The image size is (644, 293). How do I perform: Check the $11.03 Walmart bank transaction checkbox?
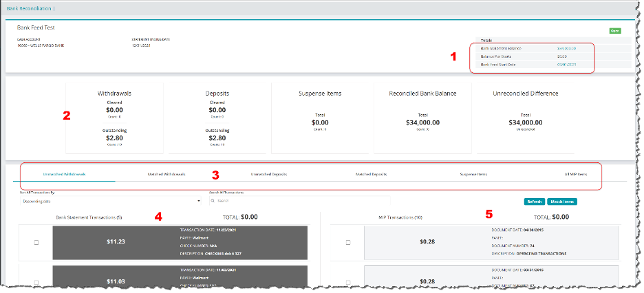tap(36, 281)
